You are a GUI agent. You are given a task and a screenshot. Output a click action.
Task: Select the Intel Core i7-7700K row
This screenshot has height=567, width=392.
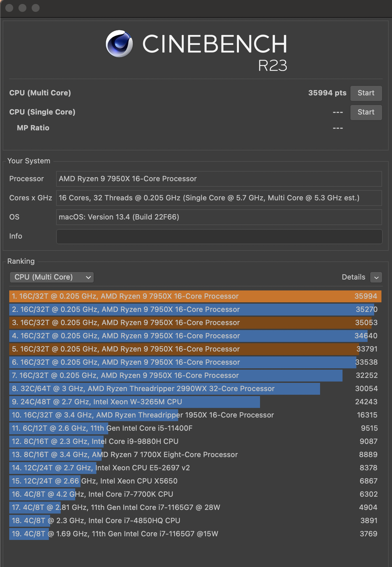(195, 494)
